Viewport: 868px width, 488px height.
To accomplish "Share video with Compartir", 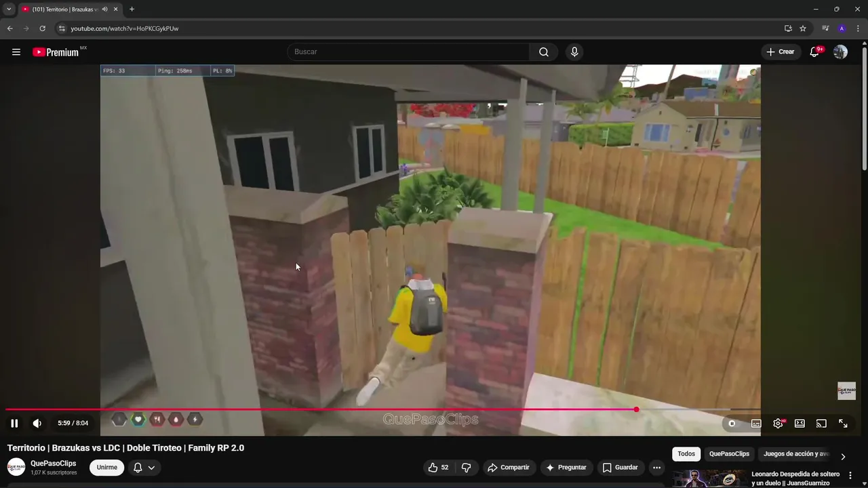I will coord(509,467).
